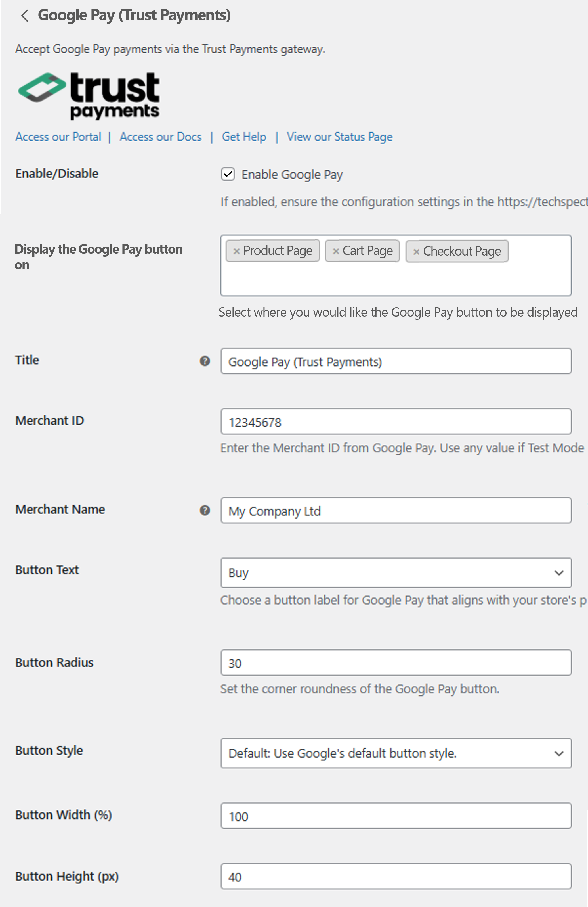
Task: Open the Button Style dropdown
Action: point(396,753)
